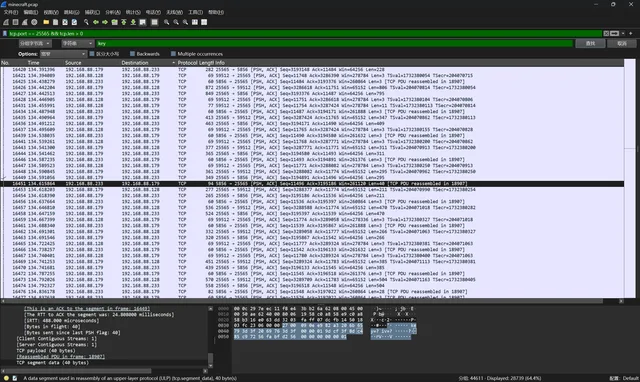
Task: Open the first menu bar item
Action: pyautogui.click(x=11, y=12)
